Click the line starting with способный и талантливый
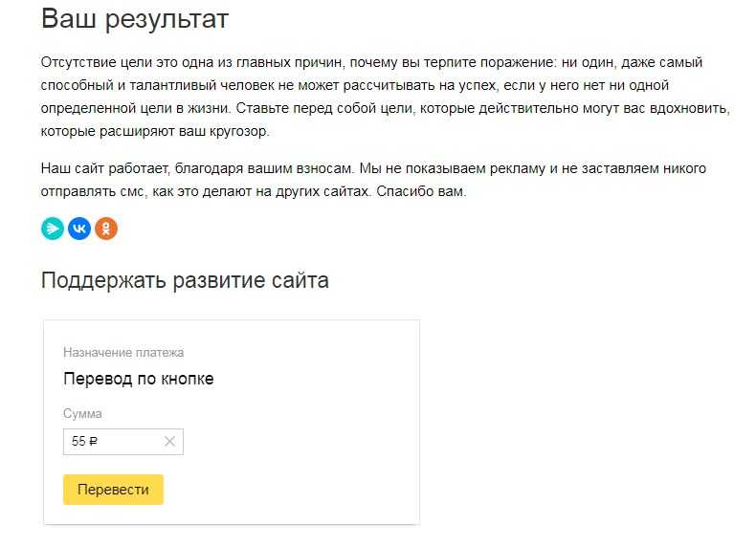The height and width of the screenshot is (547, 756). tap(355, 85)
